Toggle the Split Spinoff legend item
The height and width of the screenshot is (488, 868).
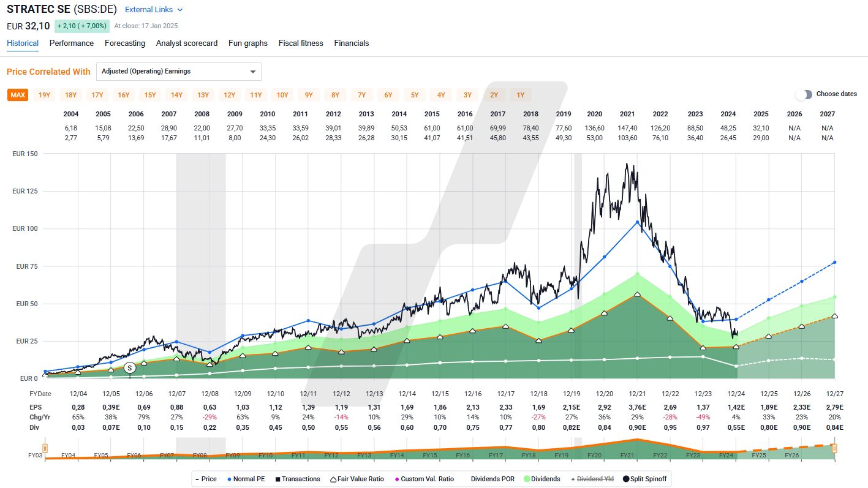coord(644,479)
